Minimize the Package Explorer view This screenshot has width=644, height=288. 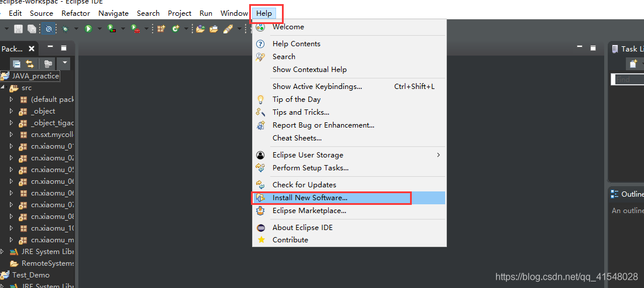click(x=50, y=47)
